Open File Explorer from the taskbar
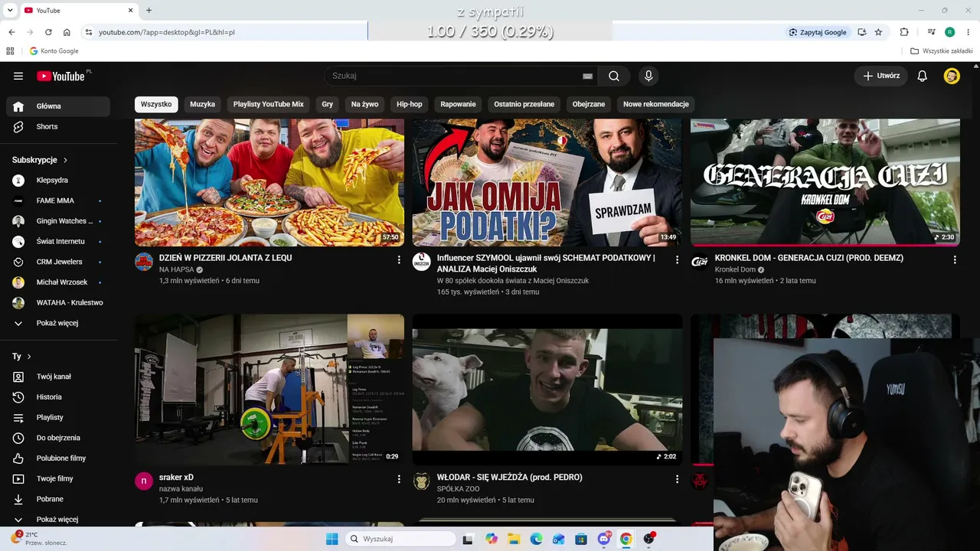Screen dimensions: 980x551 tap(514, 539)
